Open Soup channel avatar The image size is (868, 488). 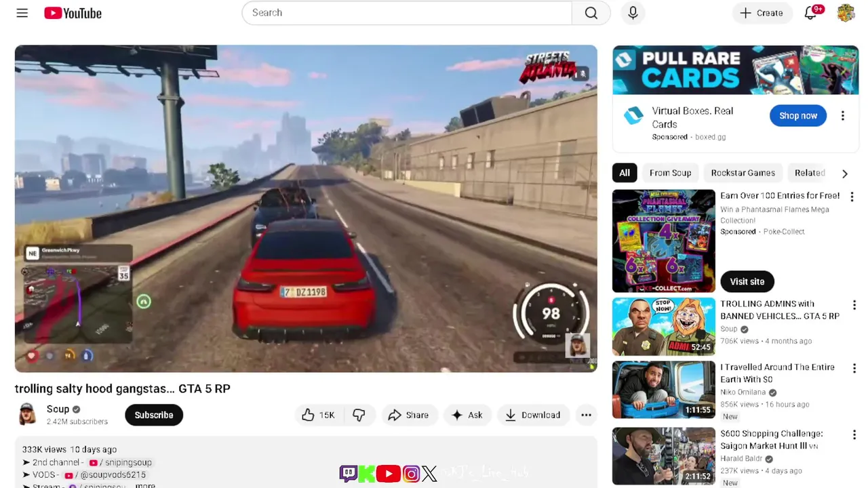pos(28,414)
